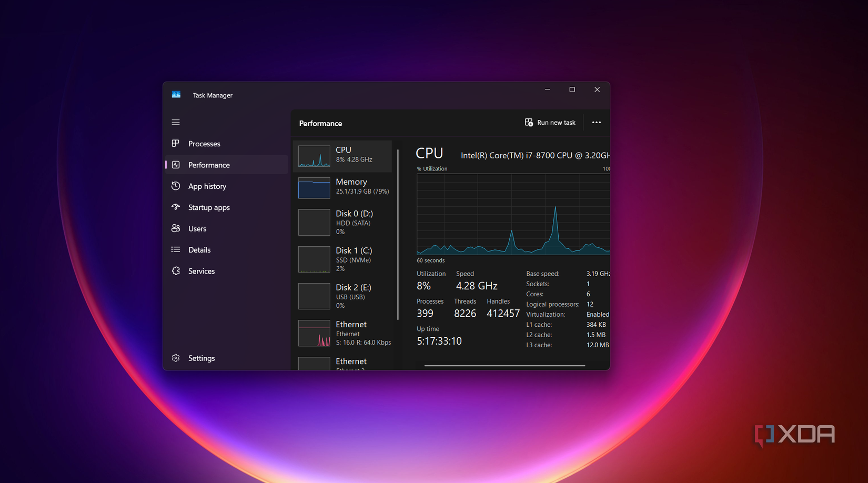868x483 pixels.
Task: Click the 8% utilization value
Action: [423, 286]
